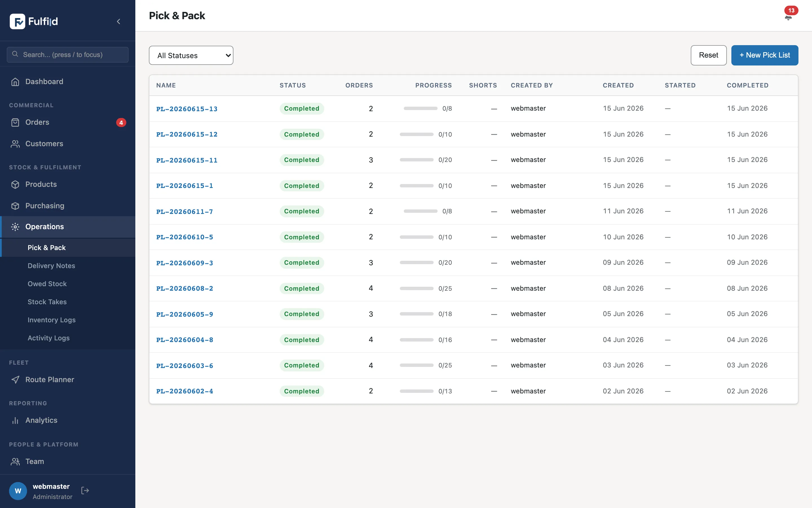The image size is (812, 508).
Task: Open pick list PL-20260609-3
Action: (x=185, y=263)
